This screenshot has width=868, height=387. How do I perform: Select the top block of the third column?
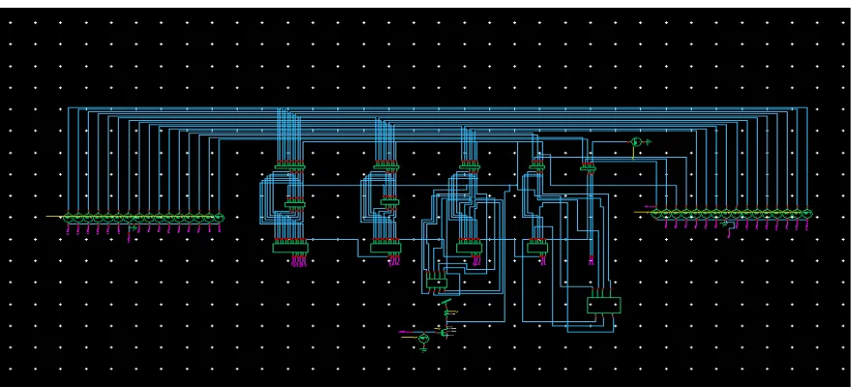[470, 166]
